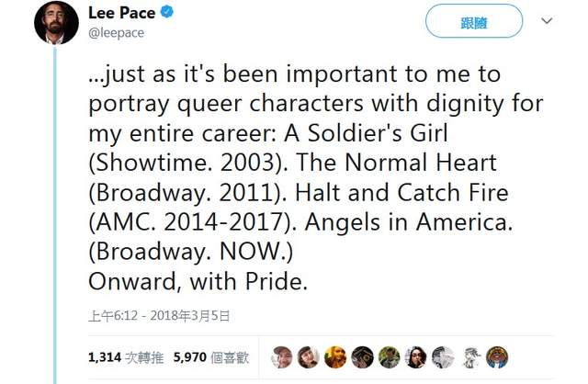Open the seventh, grayscale liker avatar

coord(443,356)
